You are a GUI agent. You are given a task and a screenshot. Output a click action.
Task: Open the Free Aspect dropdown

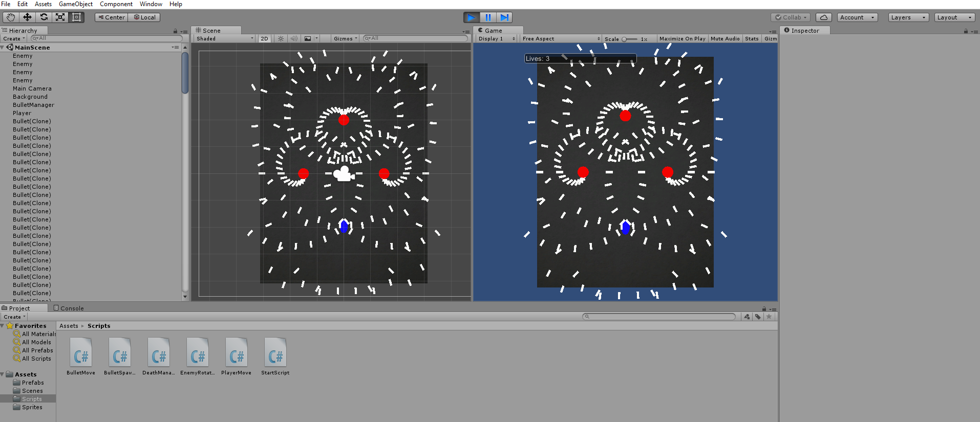point(561,39)
